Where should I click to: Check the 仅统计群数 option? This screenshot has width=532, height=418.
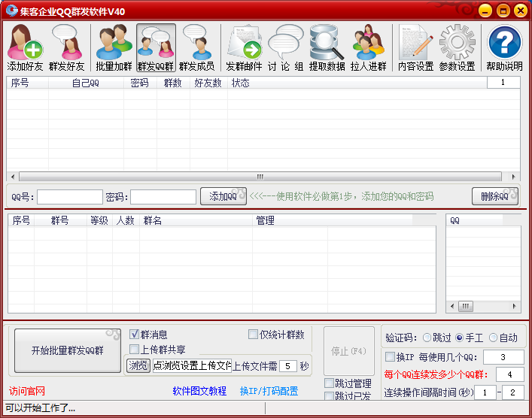coord(253,335)
